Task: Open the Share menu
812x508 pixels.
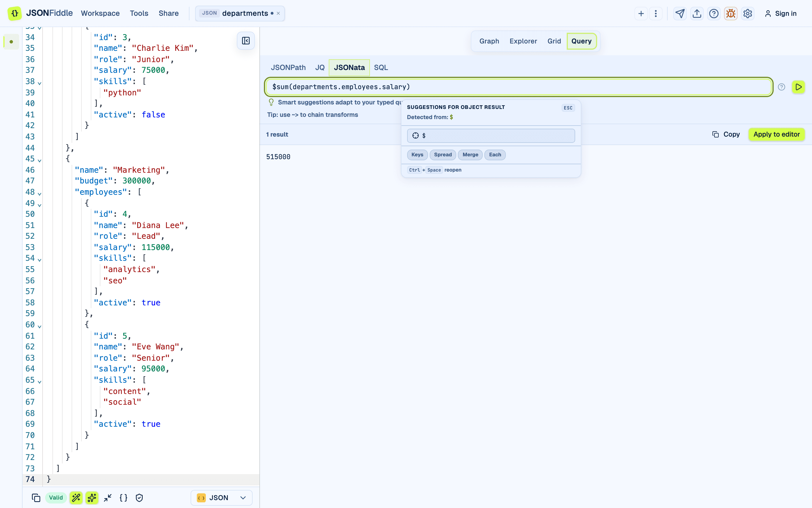Action: pos(168,14)
